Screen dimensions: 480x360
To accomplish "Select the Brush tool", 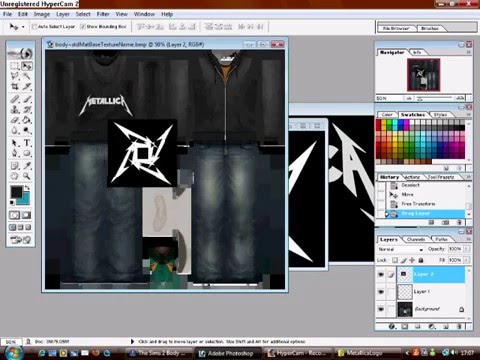I will coord(27,99).
